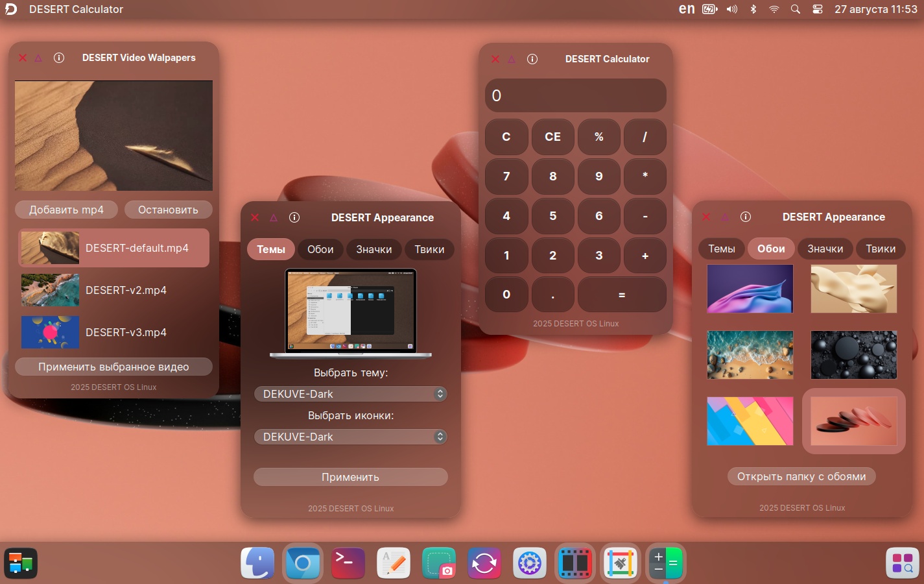Click the Finder face icon in the dock
Viewport: 924px width, 584px height.
coord(257,563)
